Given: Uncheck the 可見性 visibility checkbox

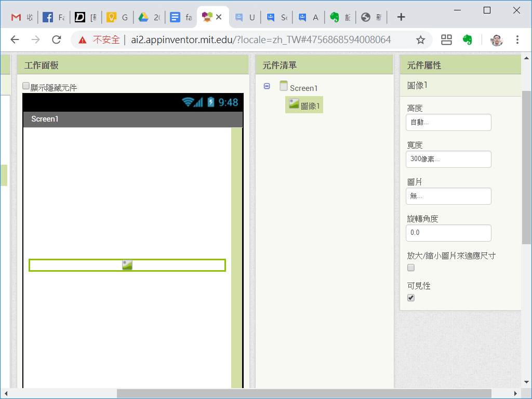Looking at the screenshot, I should tap(411, 298).
